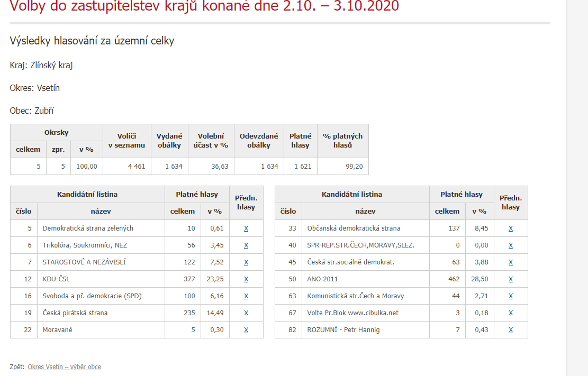Click party name Moravané
Viewport: 588px width, 376px height.
click(x=57, y=330)
